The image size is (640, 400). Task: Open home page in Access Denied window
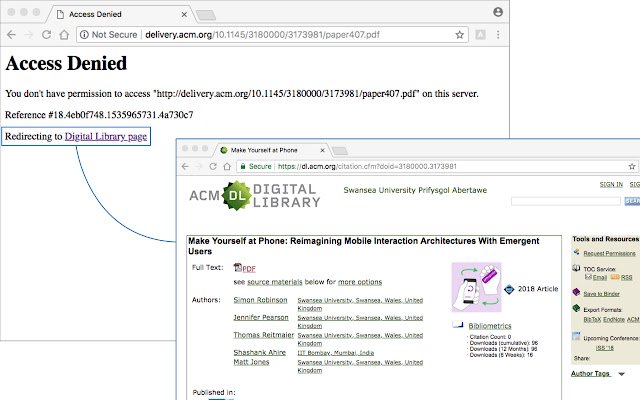point(64,35)
